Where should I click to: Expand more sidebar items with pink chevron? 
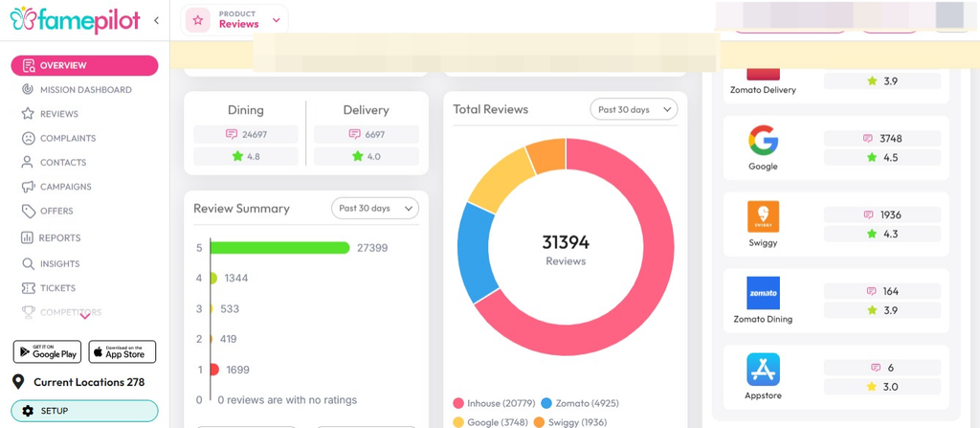[x=85, y=316]
